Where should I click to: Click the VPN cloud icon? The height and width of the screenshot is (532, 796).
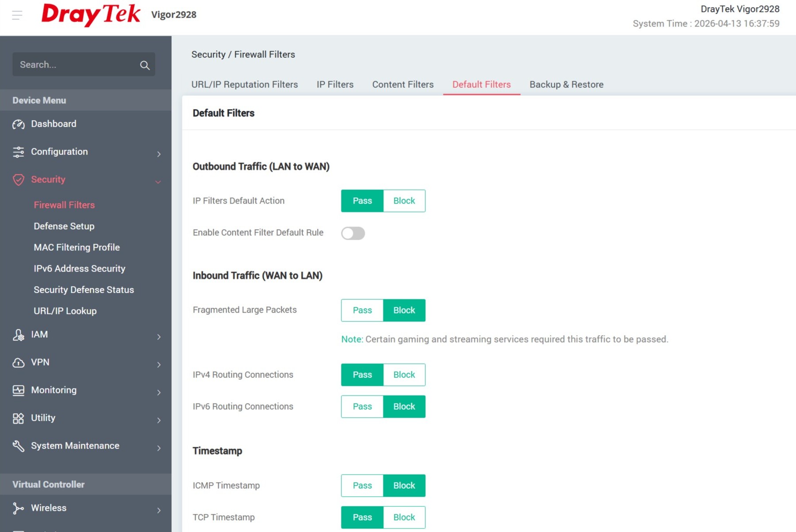point(18,362)
